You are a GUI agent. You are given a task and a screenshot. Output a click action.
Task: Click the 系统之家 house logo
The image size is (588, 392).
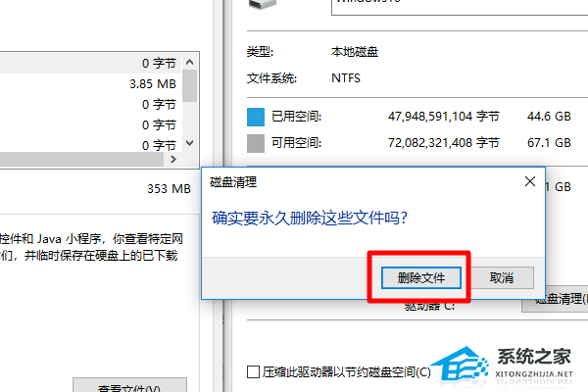coord(462,364)
